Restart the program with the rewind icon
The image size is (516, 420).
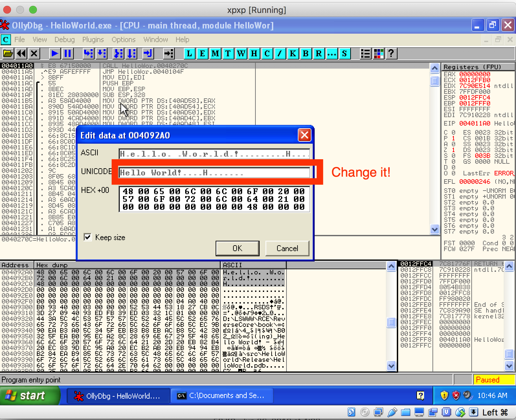pos(21,53)
